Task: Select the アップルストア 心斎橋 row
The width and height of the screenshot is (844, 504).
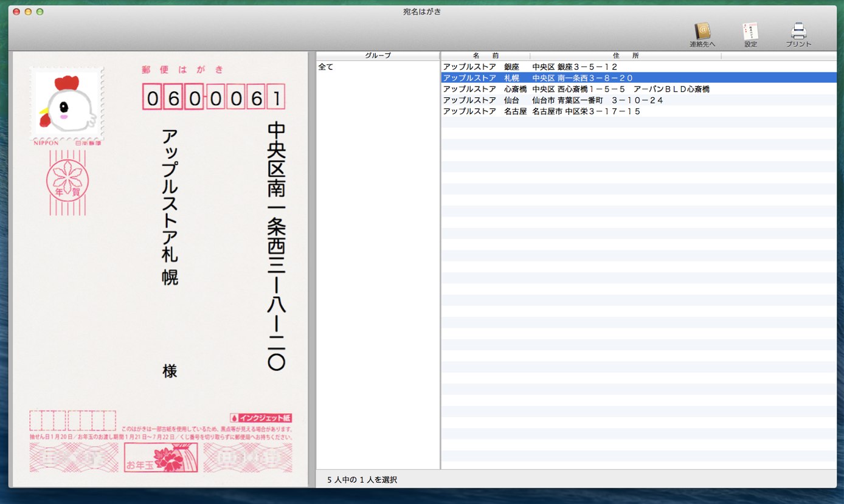Action: pyautogui.click(x=638, y=89)
